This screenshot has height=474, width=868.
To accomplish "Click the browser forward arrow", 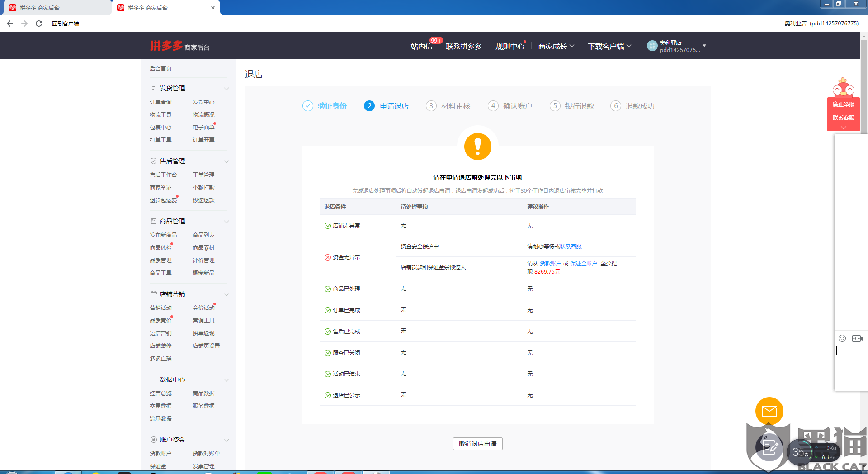I will point(24,24).
